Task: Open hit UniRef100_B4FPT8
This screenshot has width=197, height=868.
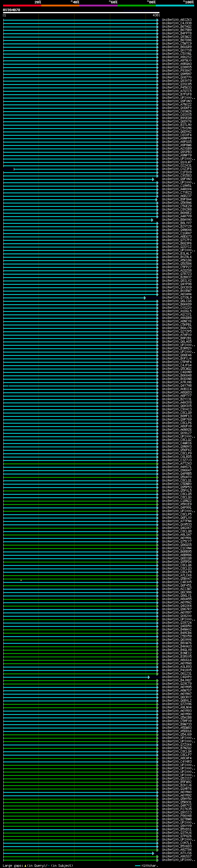Action: click(177, 33)
